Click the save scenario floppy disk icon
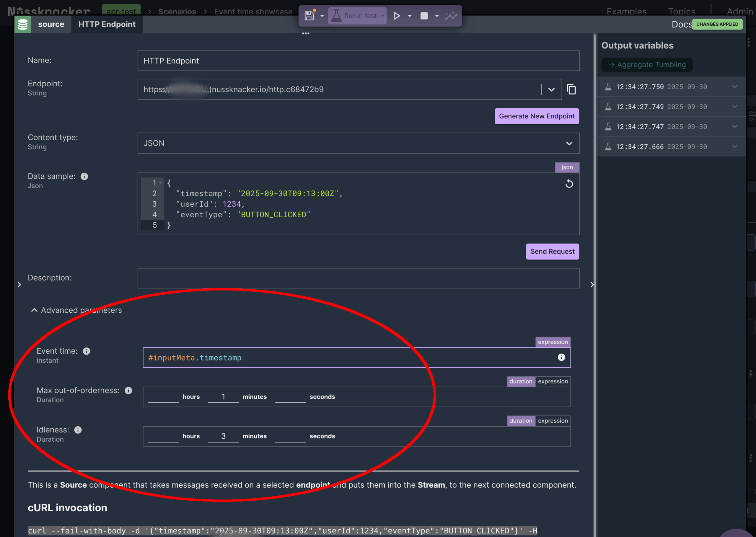Viewport: 756px width, 537px height. [309, 16]
